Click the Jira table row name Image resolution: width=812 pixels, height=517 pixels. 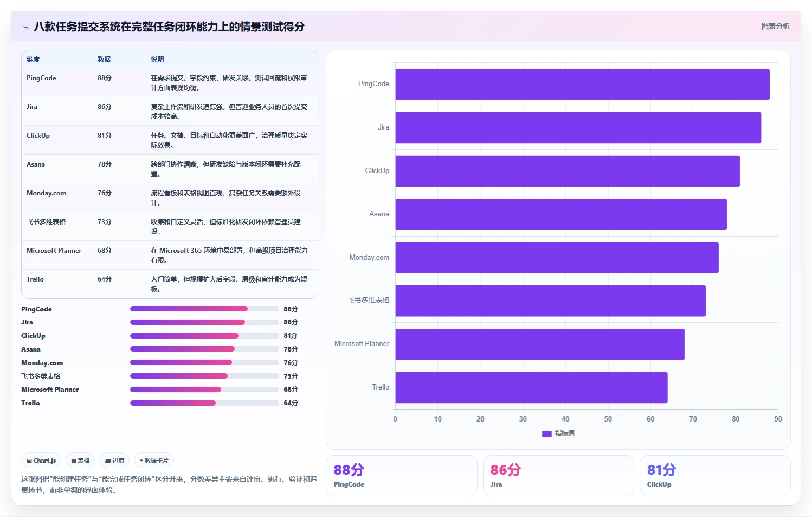click(32, 107)
